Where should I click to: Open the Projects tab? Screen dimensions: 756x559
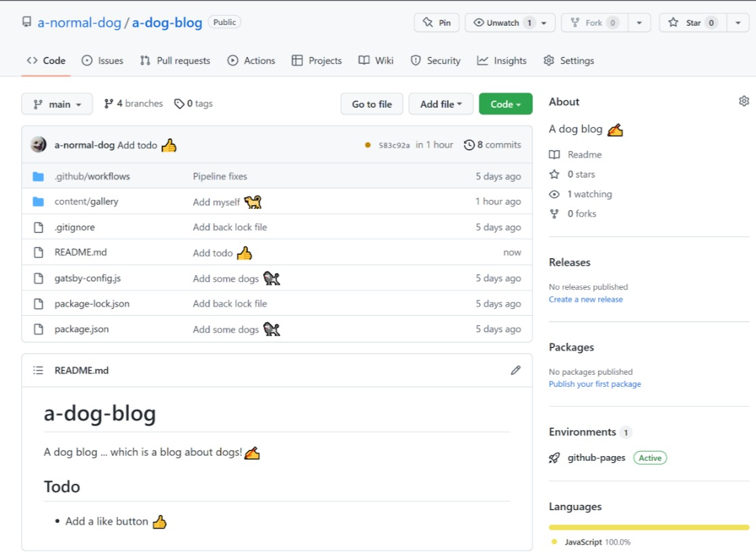[317, 61]
